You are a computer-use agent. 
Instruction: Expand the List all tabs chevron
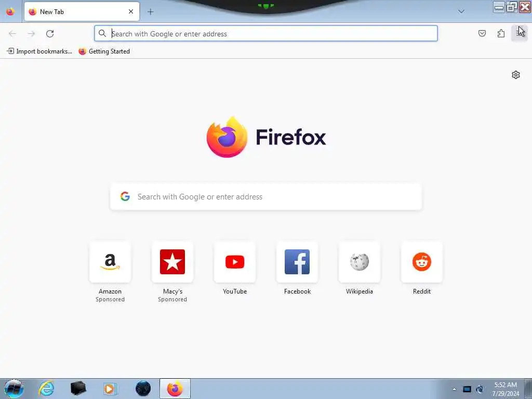(x=461, y=11)
